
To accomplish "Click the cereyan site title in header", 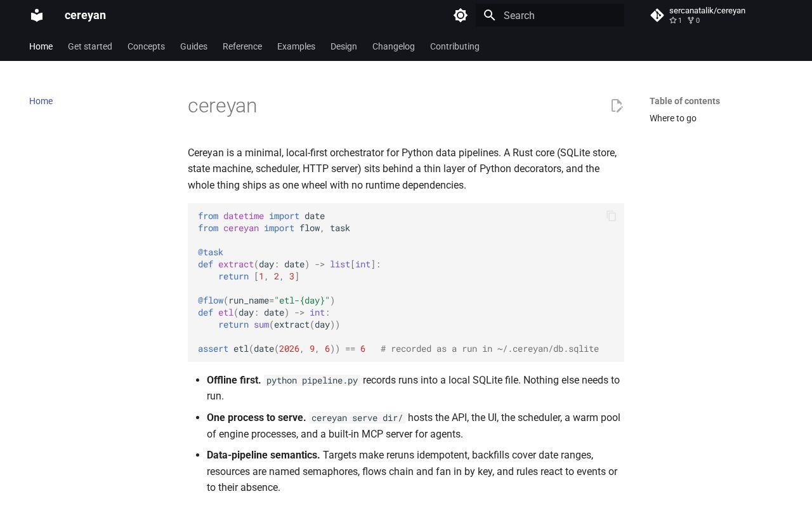I will click(85, 15).
